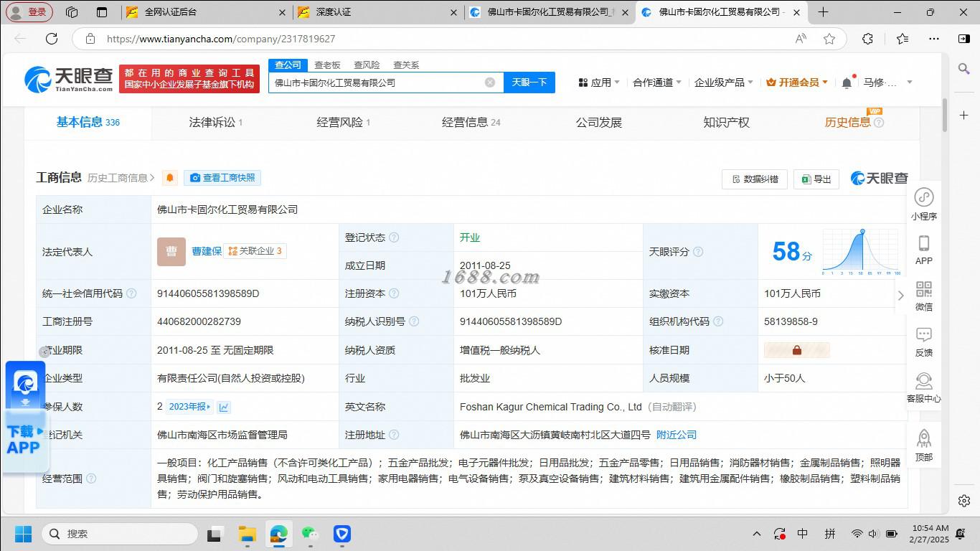980x551 pixels.
Task: Select 查老板 search mode
Action: (x=327, y=65)
